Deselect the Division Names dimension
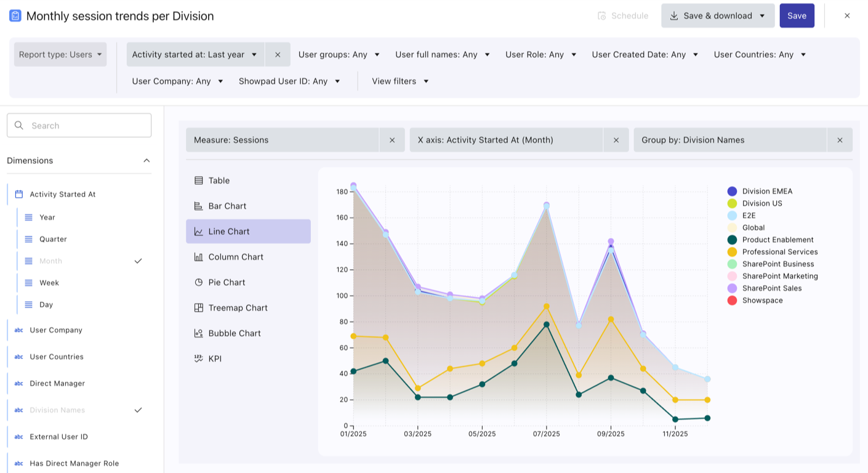This screenshot has height=473, width=868. point(138,410)
